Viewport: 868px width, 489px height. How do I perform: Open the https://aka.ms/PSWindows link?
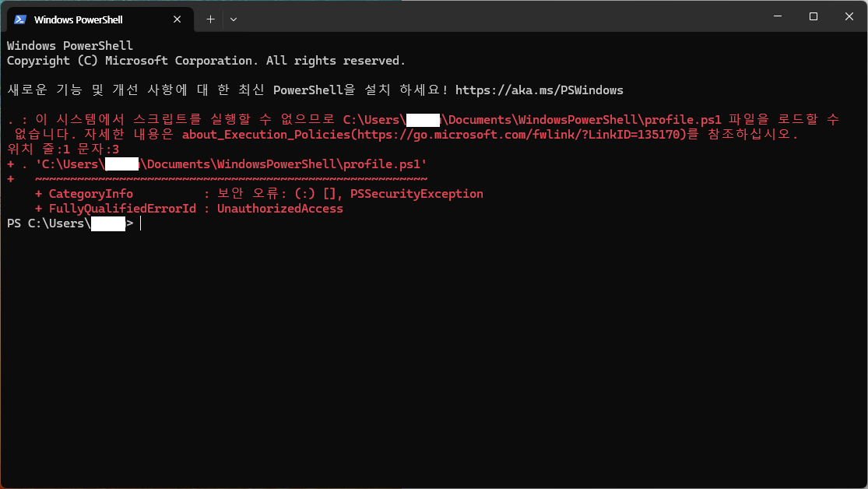point(539,90)
